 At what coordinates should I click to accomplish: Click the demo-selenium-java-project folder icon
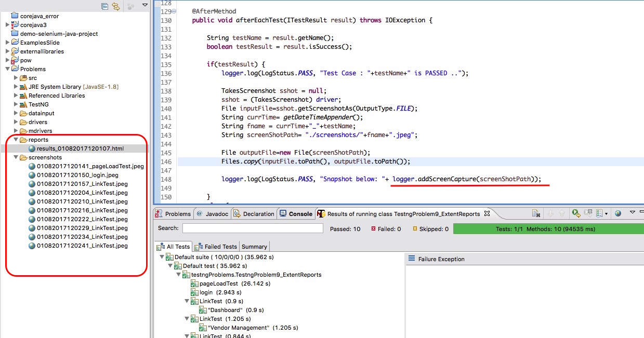click(15, 34)
